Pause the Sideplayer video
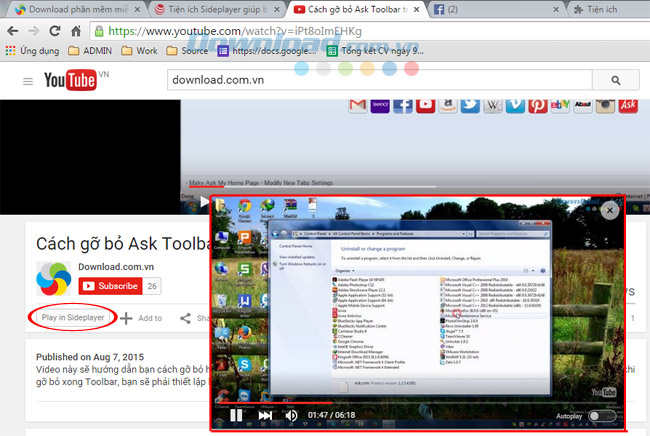Screen dimensions: 650x436 pos(236,414)
